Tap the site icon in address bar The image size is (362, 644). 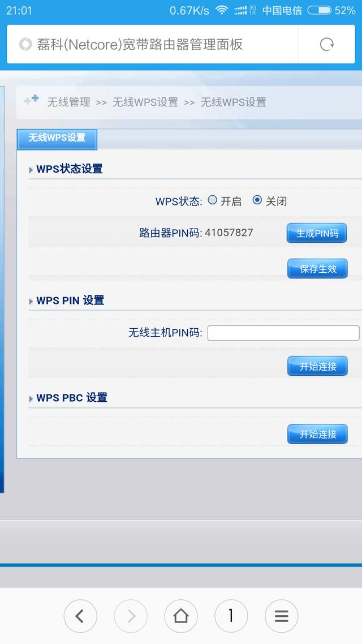(25, 44)
